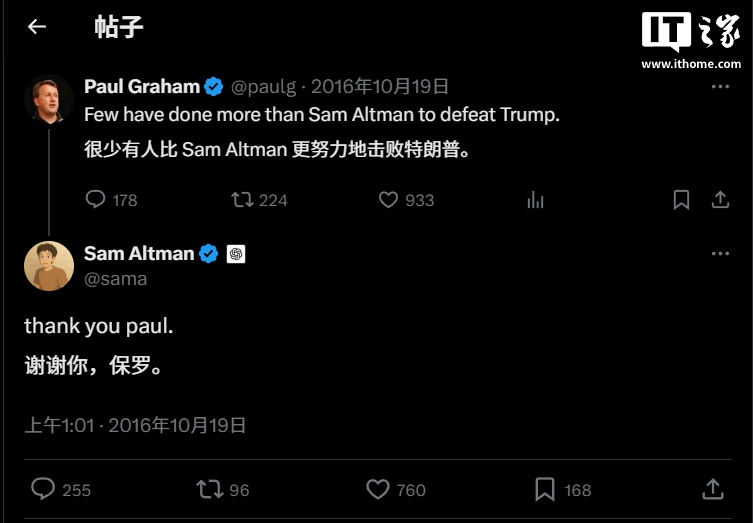Open more options on Sam Altman's tweet
753x523 pixels.
pos(720,254)
